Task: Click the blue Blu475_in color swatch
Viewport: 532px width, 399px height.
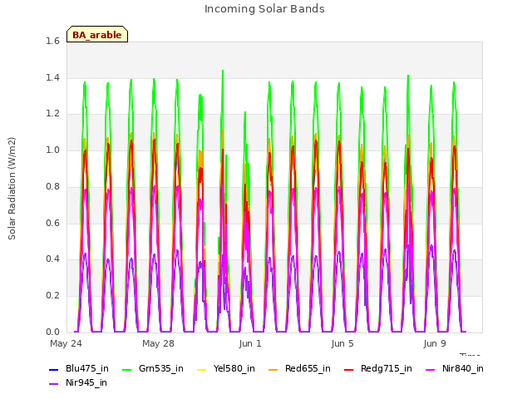Action: point(53,370)
